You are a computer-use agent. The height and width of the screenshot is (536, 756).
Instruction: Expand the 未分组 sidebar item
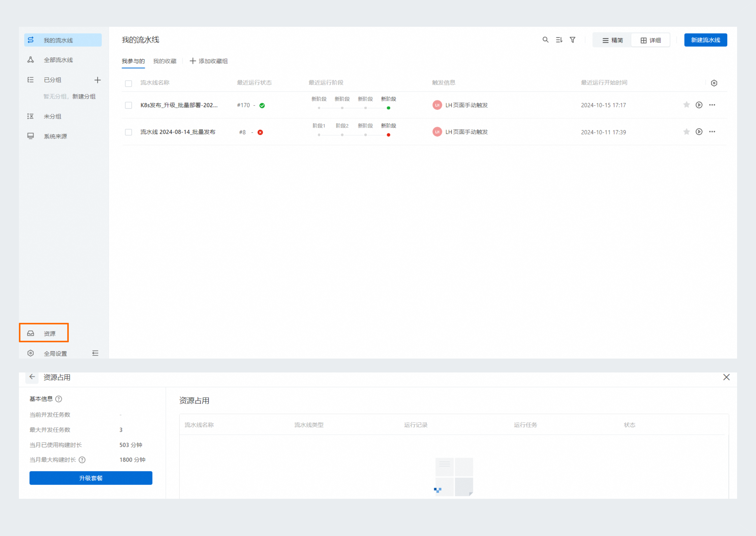(x=52, y=117)
